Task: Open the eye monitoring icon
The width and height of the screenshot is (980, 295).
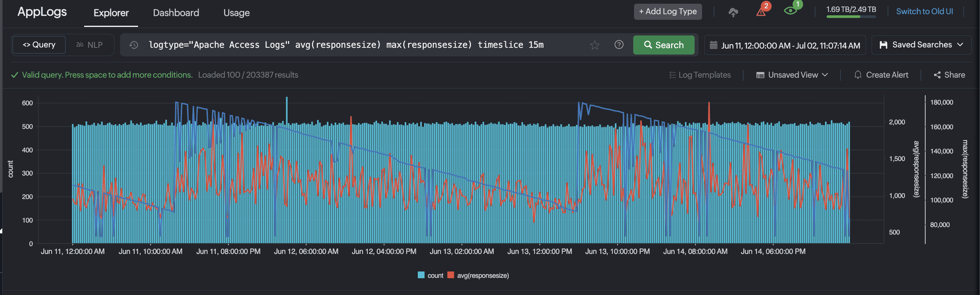Action: click(x=790, y=11)
